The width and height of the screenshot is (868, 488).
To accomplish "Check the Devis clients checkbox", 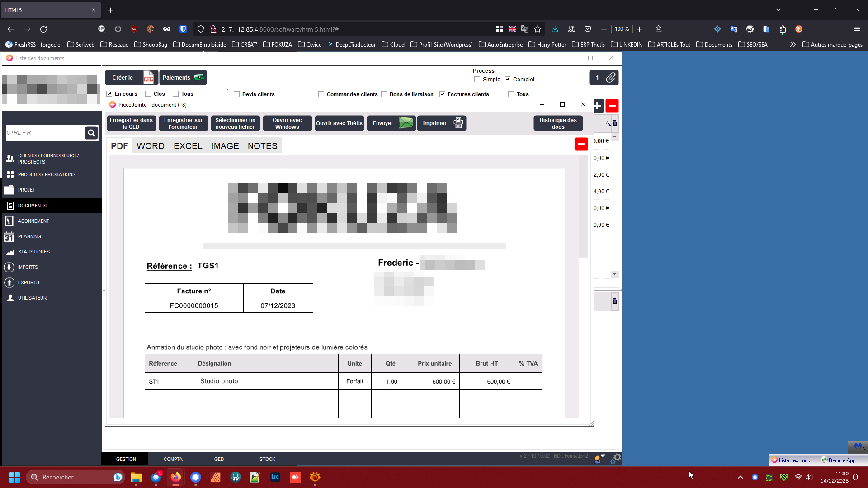I will pyautogui.click(x=236, y=94).
